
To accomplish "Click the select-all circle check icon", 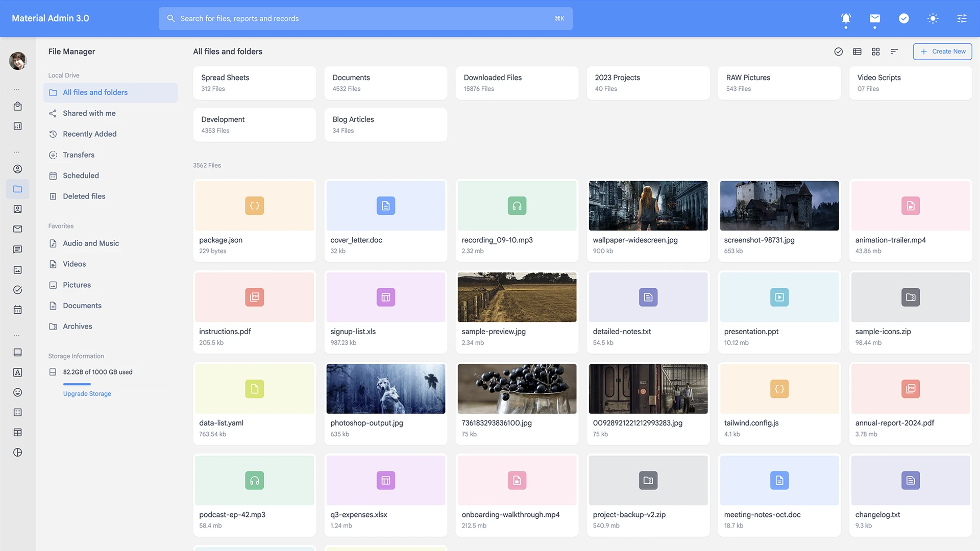I will [839, 52].
